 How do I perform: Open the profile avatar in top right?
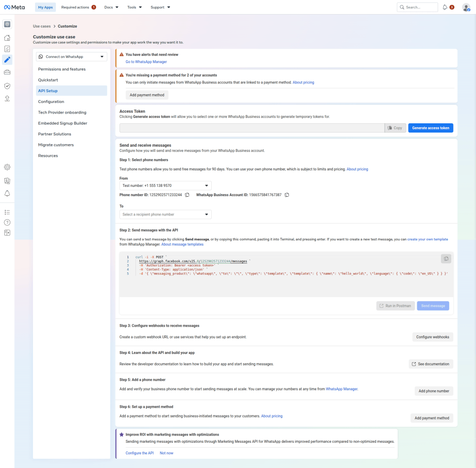[466, 7]
